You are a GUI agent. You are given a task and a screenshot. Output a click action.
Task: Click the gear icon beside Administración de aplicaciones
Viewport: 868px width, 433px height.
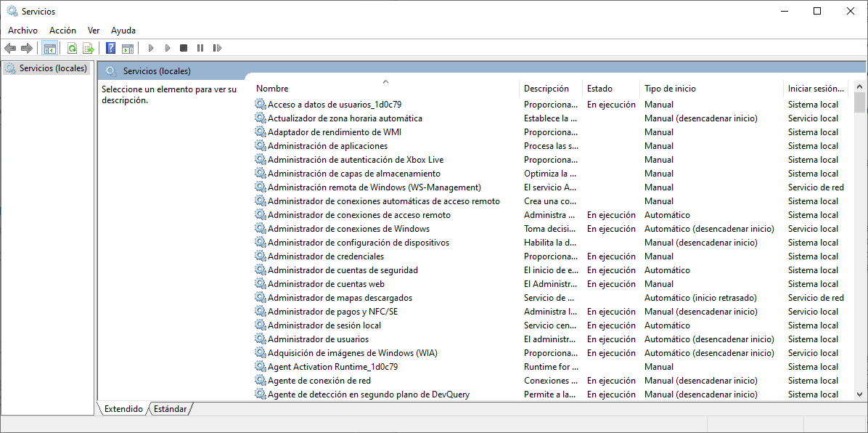[260, 146]
